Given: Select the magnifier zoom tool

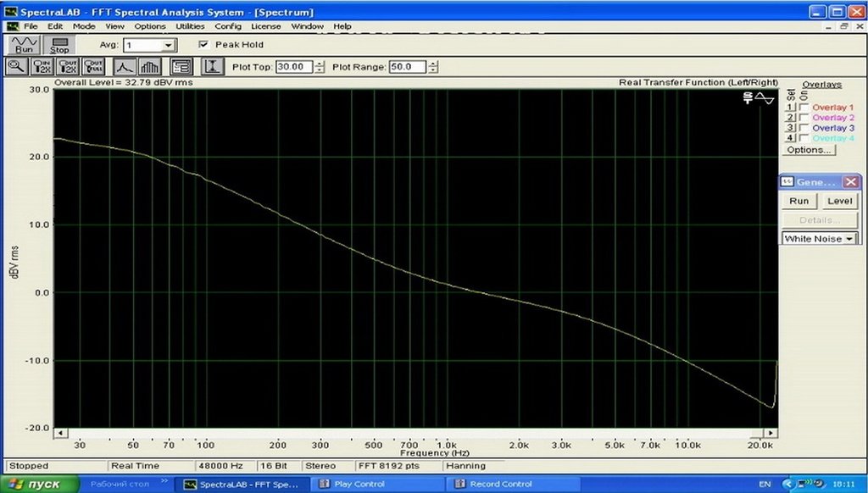Looking at the screenshot, I should pos(17,67).
